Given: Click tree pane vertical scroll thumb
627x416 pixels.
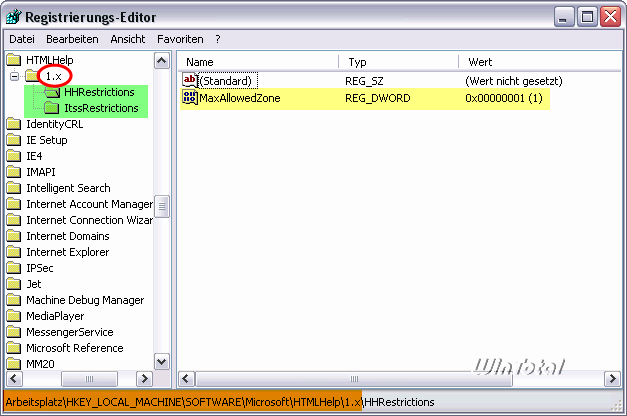Looking at the screenshot, I should click(x=162, y=206).
